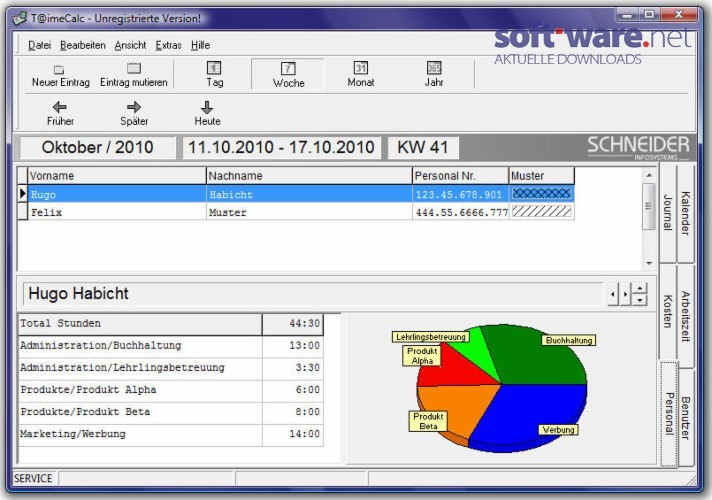Screen dimensions: 712x500
Task: Switch to Jahr view icon
Action: click(x=434, y=68)
